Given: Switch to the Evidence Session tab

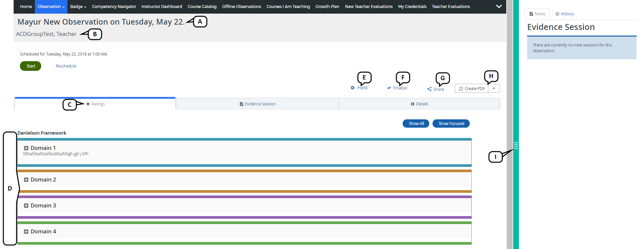Looking at the screenshot, I should click(258, 104).
